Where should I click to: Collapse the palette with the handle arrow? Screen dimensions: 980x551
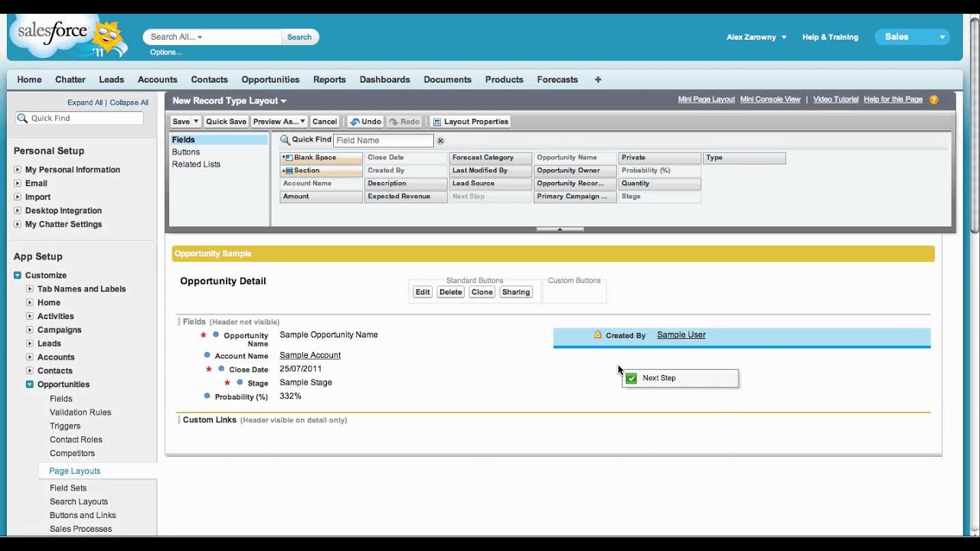[560, 229]
